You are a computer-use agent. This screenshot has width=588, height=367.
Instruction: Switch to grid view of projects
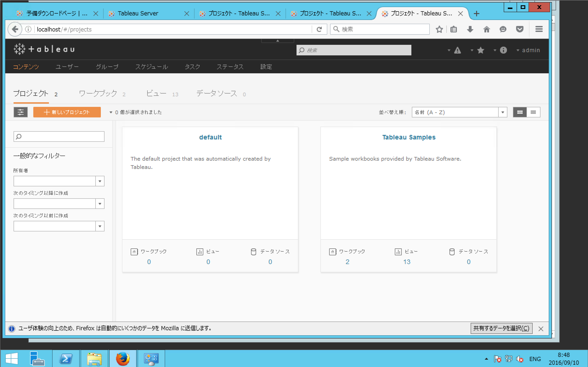tap(520, 112)
